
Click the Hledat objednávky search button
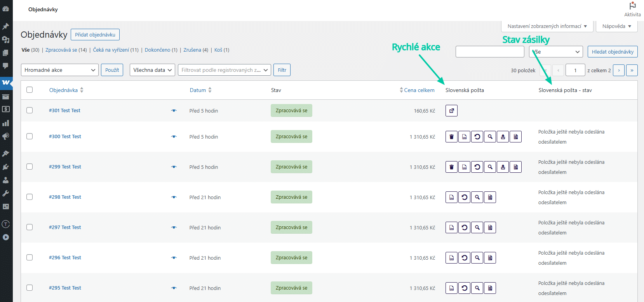coord(613,52)
